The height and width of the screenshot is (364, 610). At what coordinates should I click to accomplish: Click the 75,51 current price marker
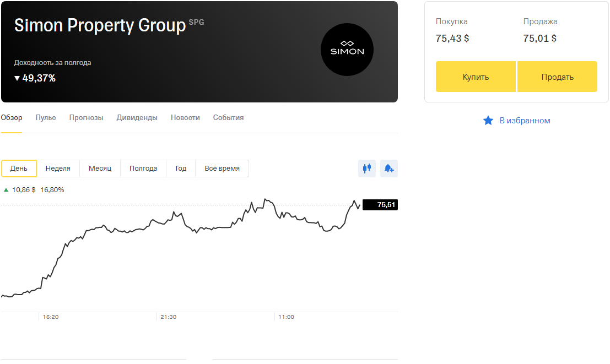380,205
